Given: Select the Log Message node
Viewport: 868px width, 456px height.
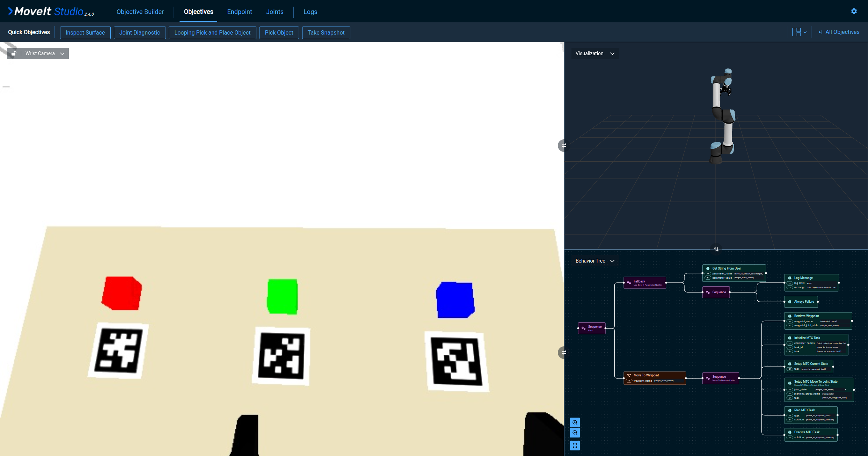Looking at the screenshot, I should pos(811,283).
